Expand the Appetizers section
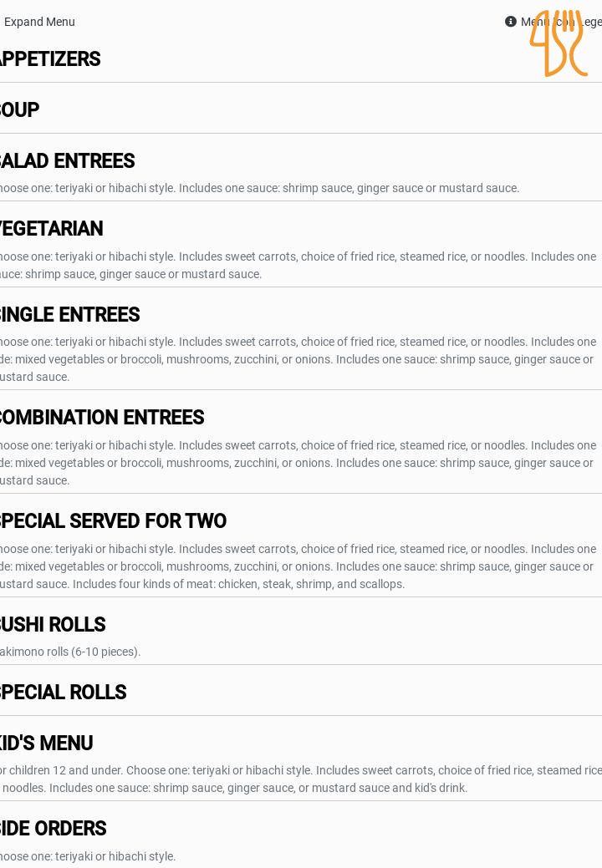 [50, 59]
